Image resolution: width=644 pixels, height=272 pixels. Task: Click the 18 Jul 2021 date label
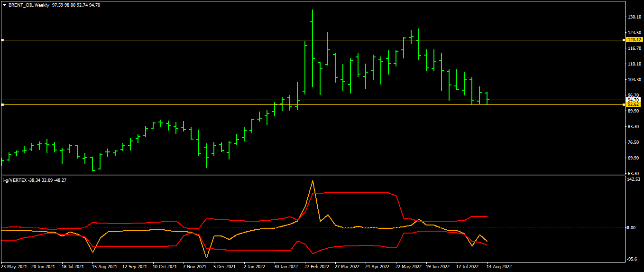(73, 267)
